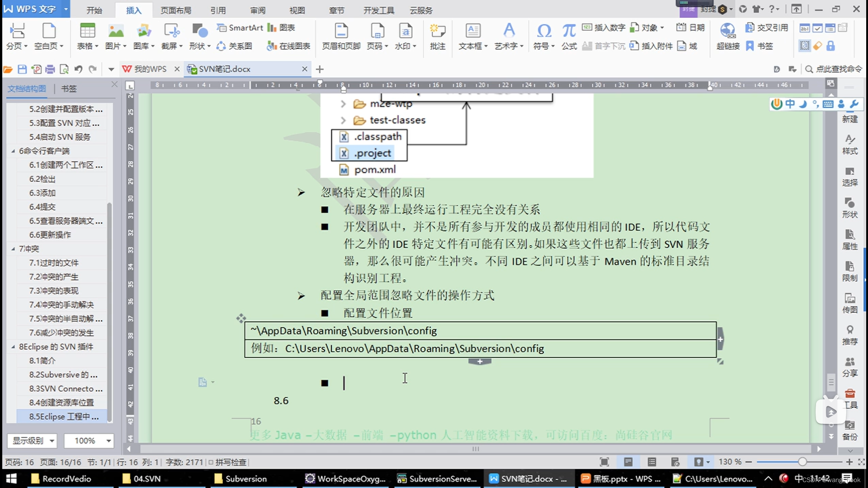The width and height of the screenshot is (868, 488).
Task: Zoom out with the minus button
Action: point(749,462)
